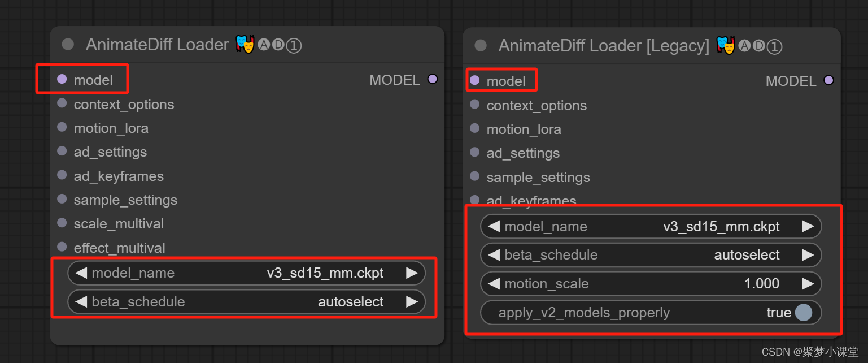
Task: Click the right arrow on the motion_scale widget
Action: (808, 283)
